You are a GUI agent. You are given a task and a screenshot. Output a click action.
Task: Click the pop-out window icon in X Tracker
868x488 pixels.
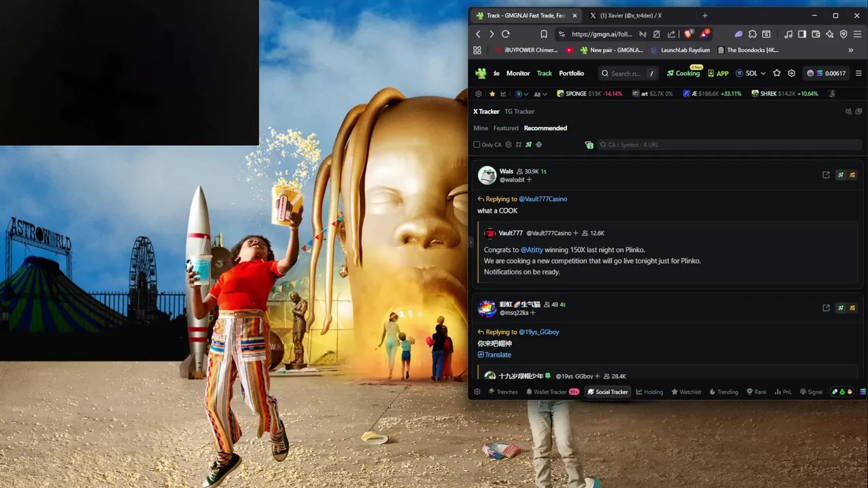click(x=859, y=111)
